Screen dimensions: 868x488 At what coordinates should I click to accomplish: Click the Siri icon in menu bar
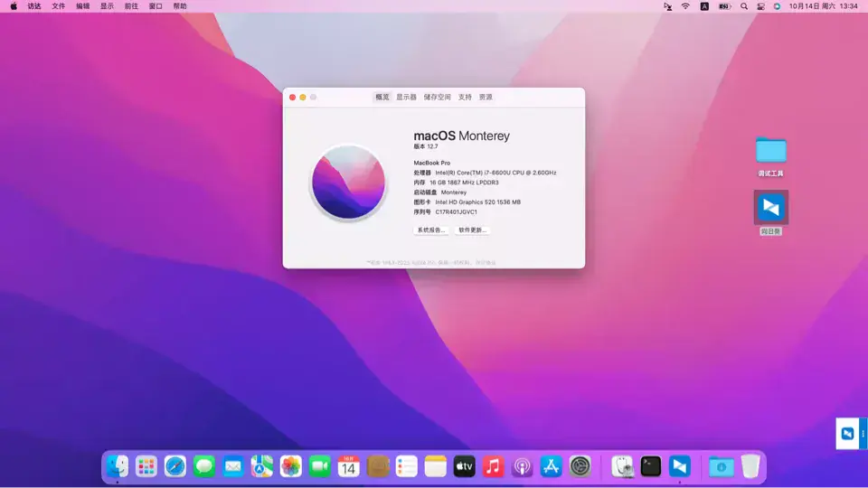778,6
